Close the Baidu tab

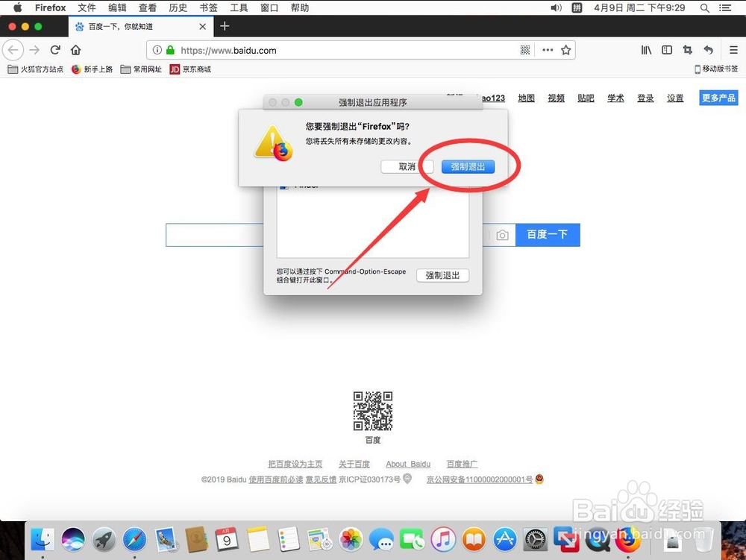(x=203, y=27)
